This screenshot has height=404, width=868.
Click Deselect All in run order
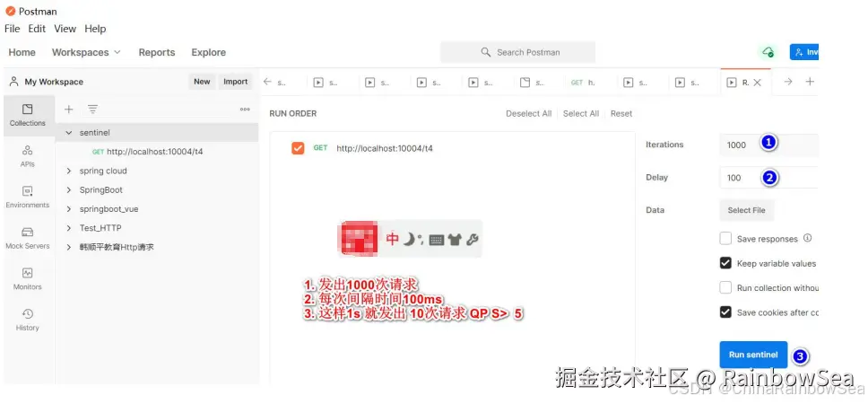[x=529, y=114]
